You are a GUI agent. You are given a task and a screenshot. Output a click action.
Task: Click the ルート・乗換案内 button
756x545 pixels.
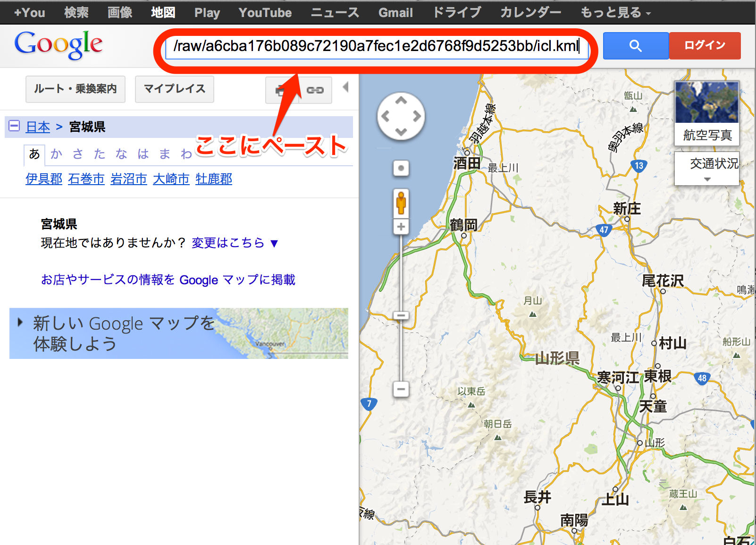pos(76,89)
